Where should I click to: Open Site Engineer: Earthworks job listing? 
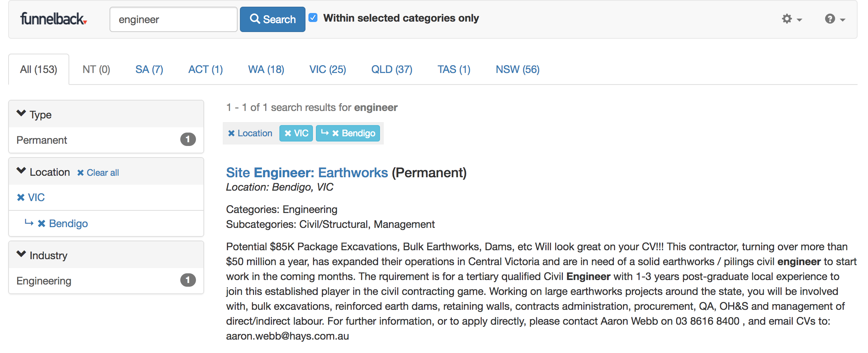click(307, 173)
